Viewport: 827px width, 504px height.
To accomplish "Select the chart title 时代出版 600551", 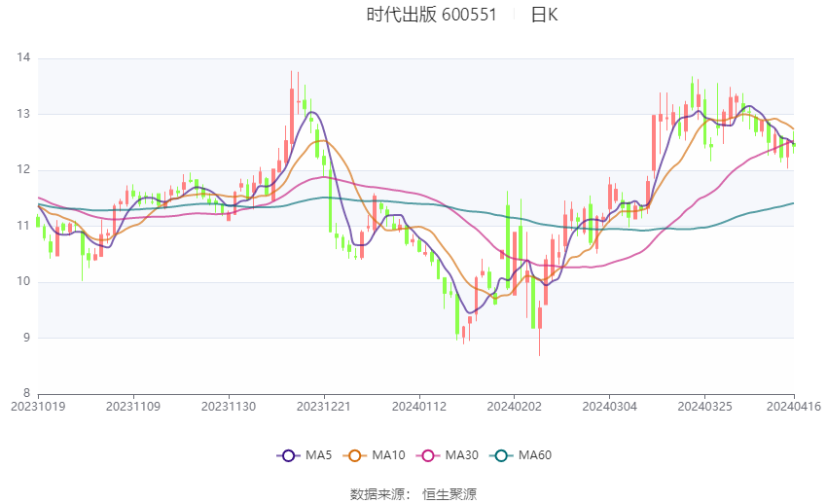I will tap(431, 15).
